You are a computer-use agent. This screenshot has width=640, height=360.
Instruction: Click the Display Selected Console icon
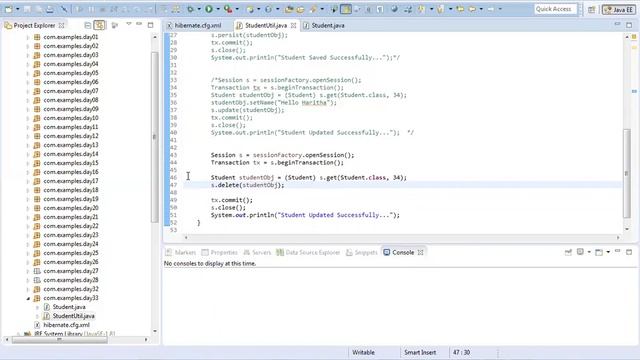(x=580, y=252)
